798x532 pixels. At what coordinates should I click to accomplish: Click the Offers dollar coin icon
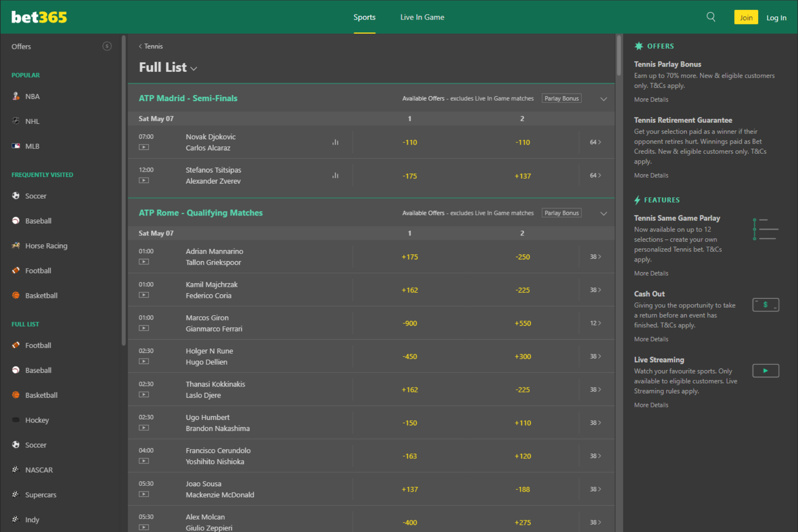click(107, 46)
